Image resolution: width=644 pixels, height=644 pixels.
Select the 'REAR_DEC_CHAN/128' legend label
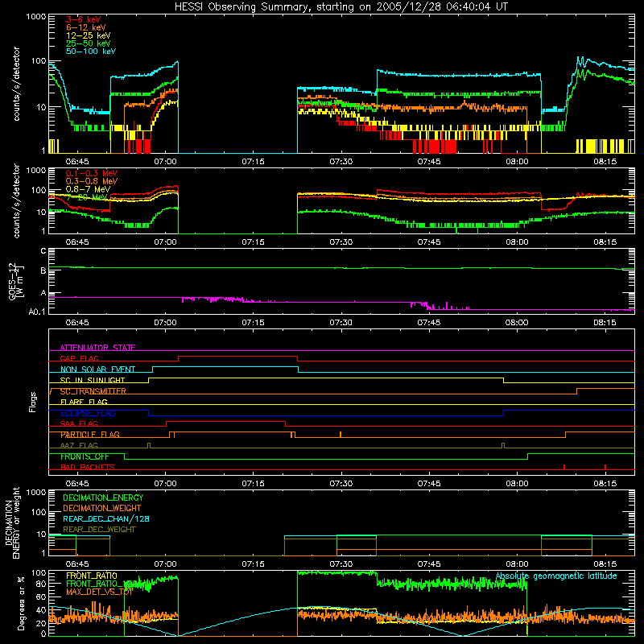pyautogui.click(x=106, y=518)
